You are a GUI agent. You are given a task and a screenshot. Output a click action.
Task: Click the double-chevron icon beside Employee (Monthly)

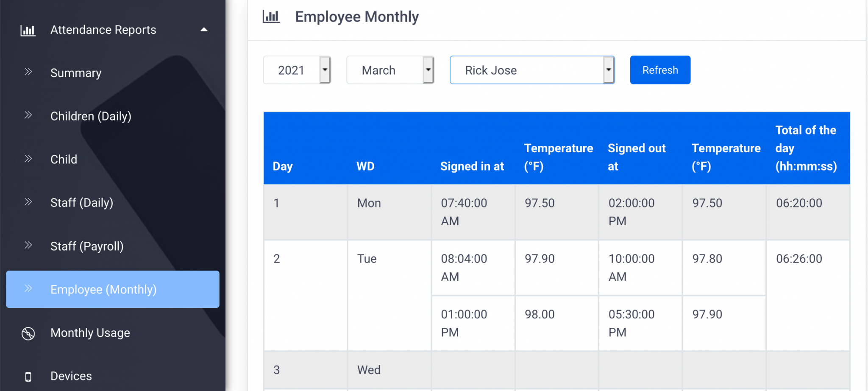[x=28, y=289]
